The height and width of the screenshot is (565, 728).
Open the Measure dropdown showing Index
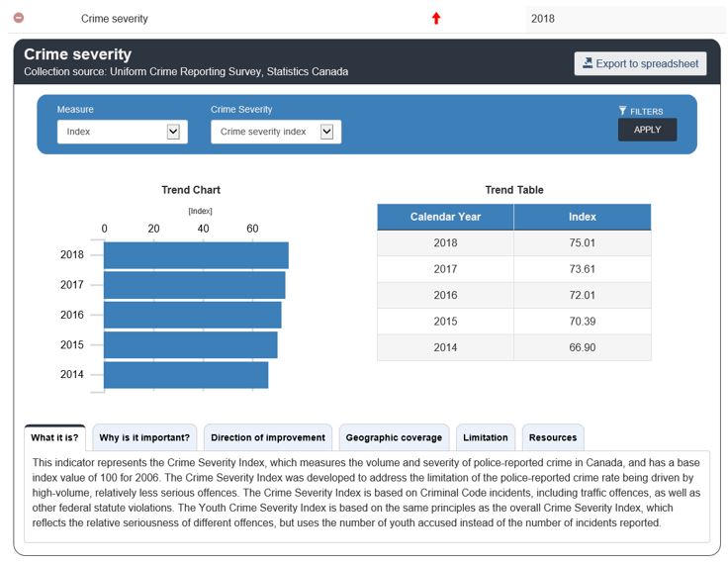point(123,132)
